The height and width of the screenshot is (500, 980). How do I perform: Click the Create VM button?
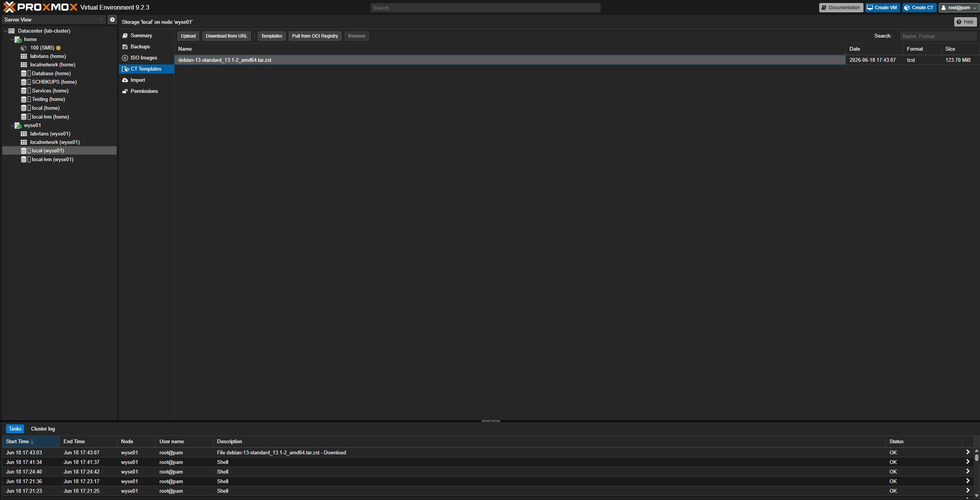(883, 8)
